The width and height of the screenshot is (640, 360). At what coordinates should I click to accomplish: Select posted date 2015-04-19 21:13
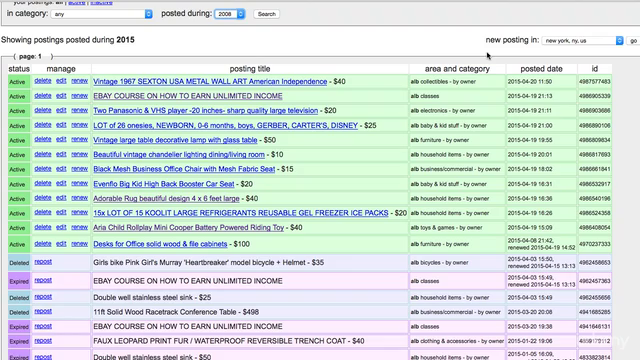(x=530, y=96)
